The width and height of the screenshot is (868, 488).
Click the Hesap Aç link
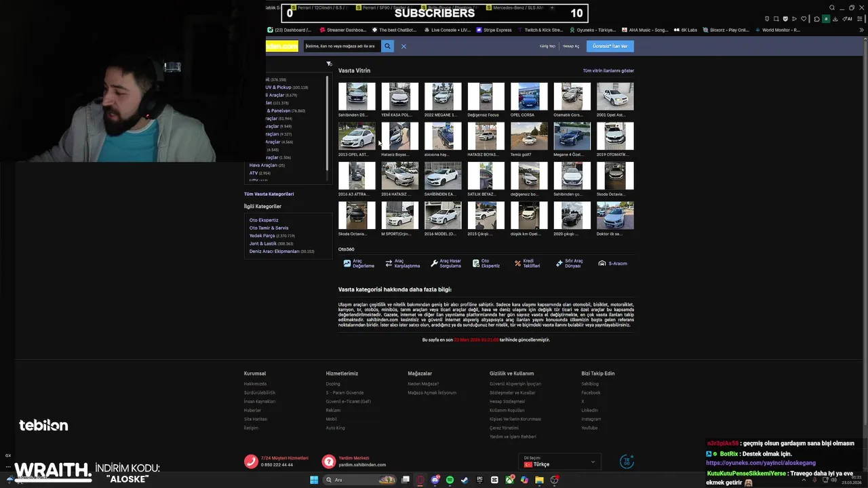571,46
